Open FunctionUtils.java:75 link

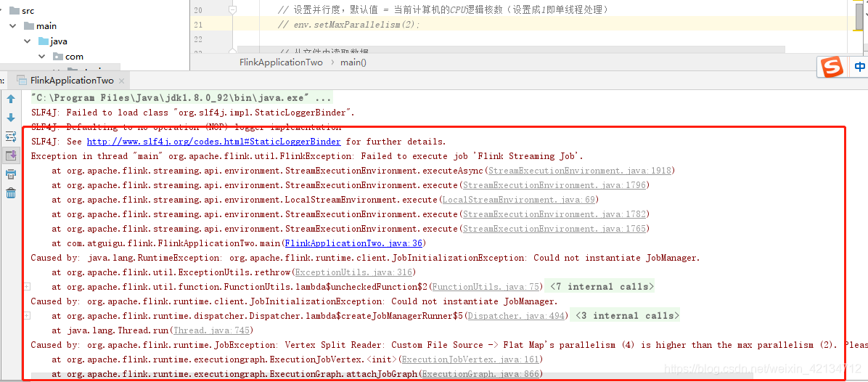click(x=486, y=287)
